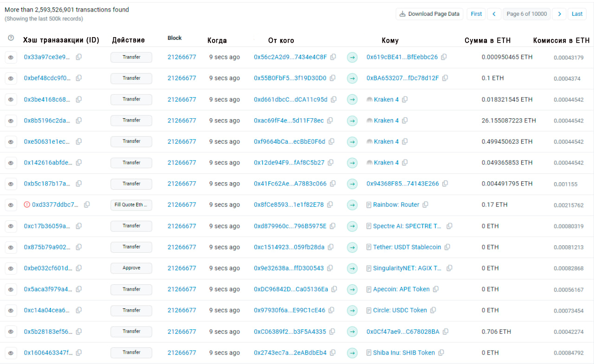Jump to the Last page
The height and width of the screenshot is (364, 594).
[577, 14]
